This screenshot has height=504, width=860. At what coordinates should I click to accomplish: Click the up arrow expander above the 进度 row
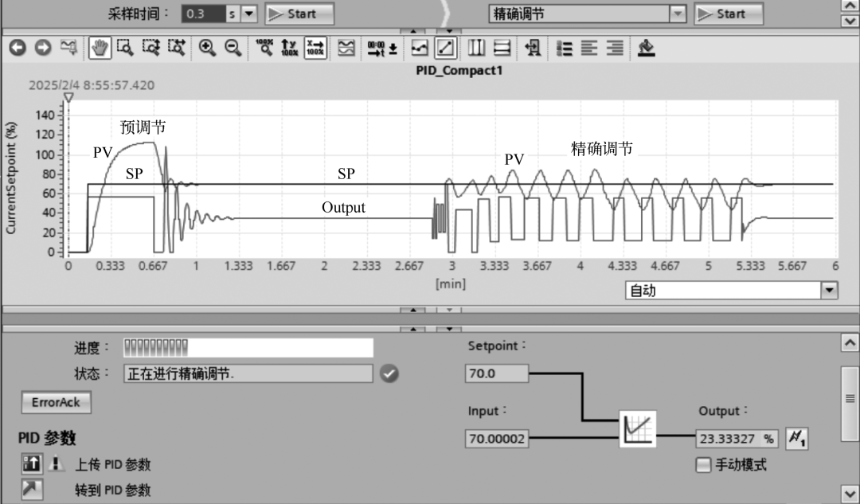pyautogui.click(x=413, y=329)
